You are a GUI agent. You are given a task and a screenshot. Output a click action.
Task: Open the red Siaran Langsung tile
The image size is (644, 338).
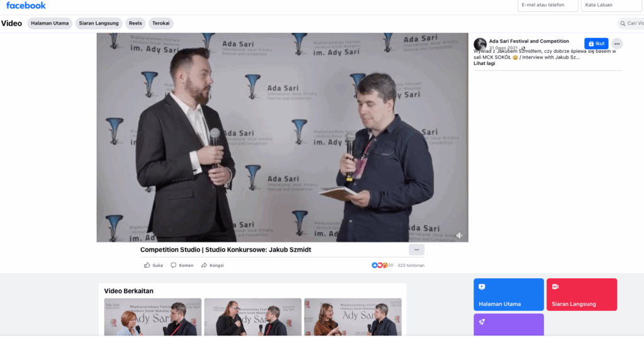click(581, 295)
